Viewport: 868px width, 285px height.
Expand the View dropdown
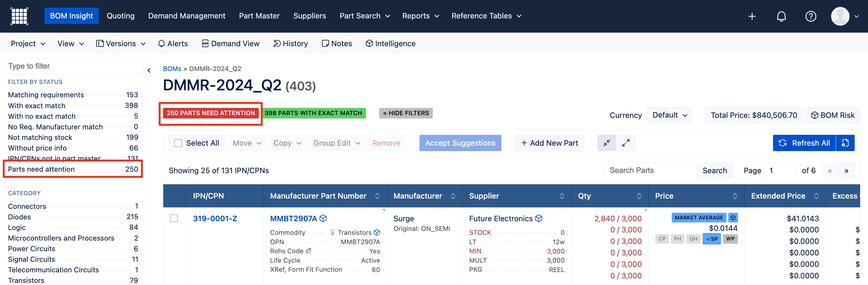tap(70, 44)
